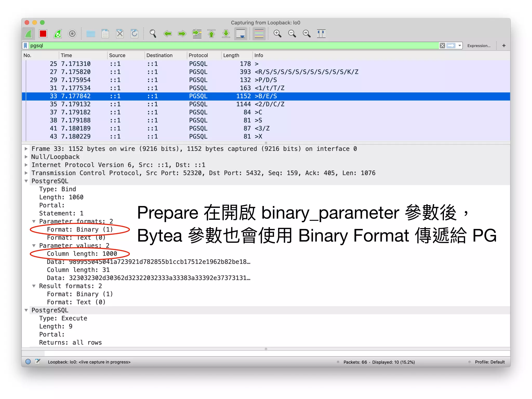This screenshot has width=532, height=399.
Task: Restart the current capture
Action: [x=58, y=34]
